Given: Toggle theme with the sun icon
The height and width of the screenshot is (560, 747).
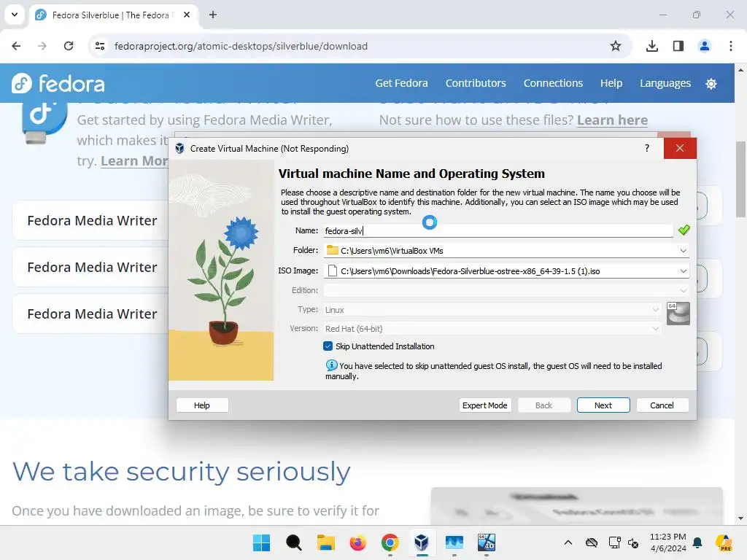Looking at the screenshot, I should 711,84.
